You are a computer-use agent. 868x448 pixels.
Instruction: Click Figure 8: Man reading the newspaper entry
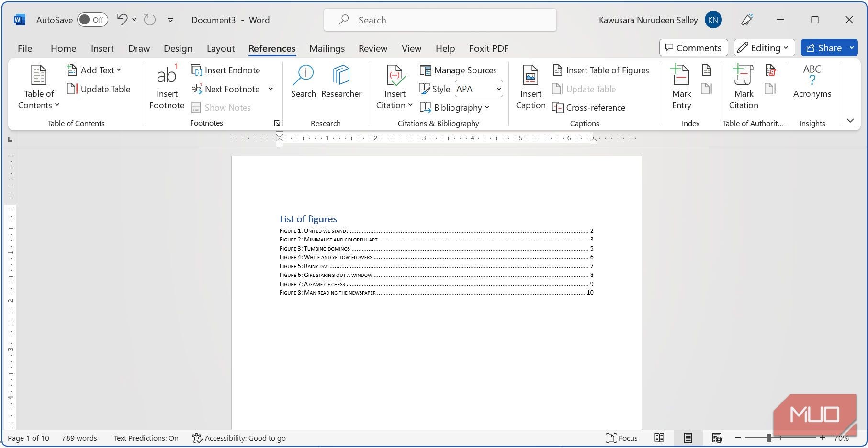click(436, 293)
